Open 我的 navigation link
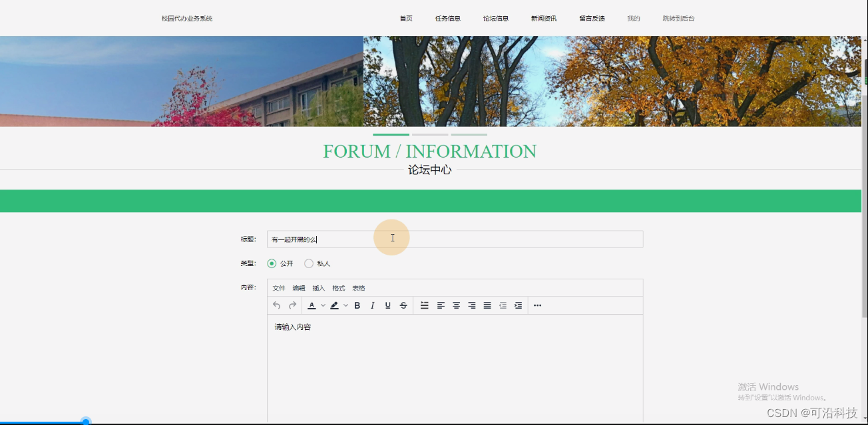 634,19
